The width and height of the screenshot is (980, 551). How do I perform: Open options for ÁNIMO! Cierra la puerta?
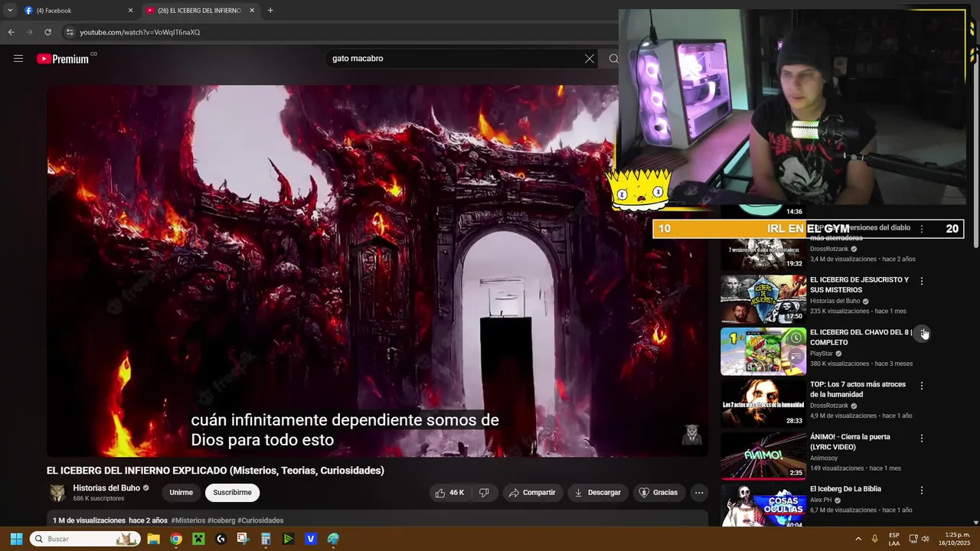pyautogui.click(x=922, y=439)
